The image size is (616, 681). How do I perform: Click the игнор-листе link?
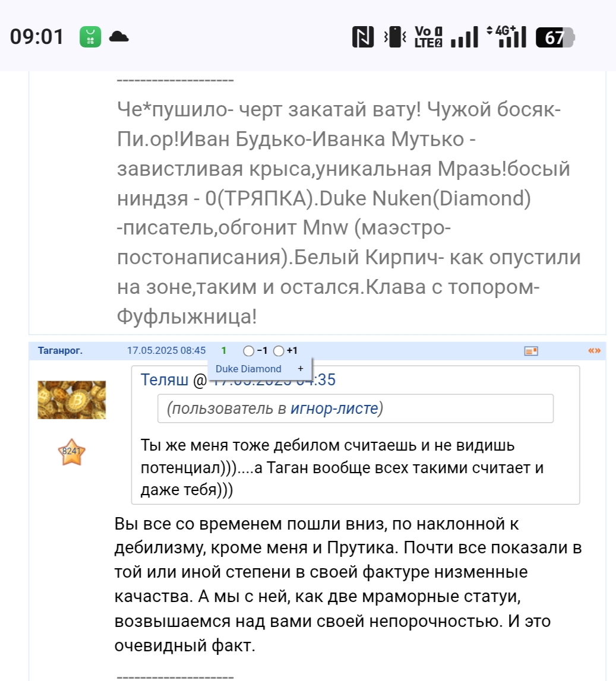tap(334, 408)
